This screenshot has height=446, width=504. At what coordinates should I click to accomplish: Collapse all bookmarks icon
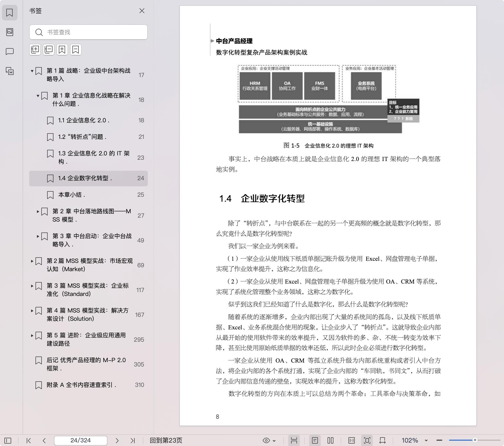pyautogui.click(x=49, y=50)
